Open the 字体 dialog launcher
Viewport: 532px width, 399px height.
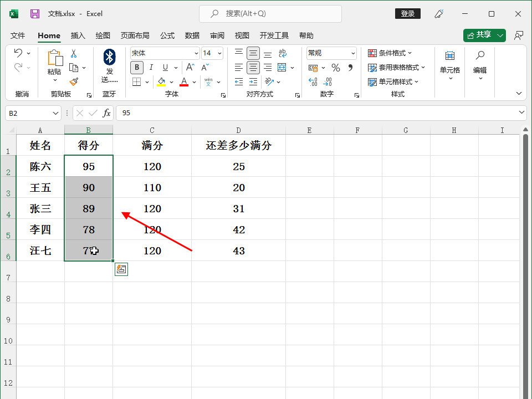point(223,95)
